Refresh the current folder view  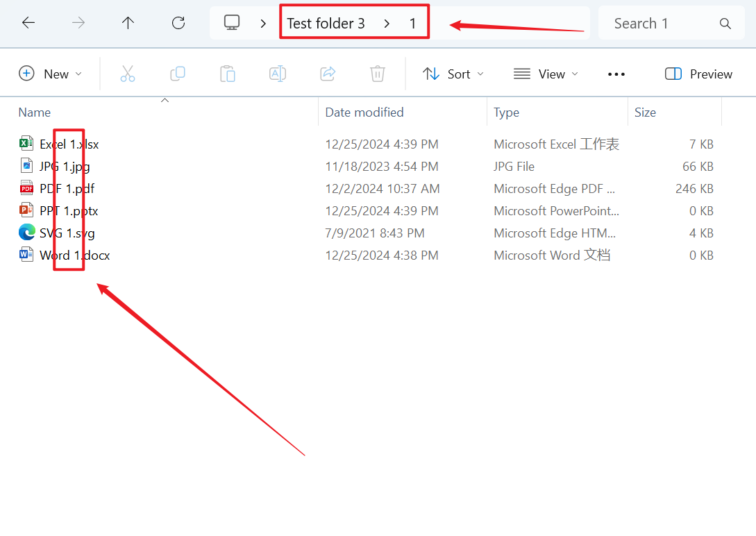[178, 23]
